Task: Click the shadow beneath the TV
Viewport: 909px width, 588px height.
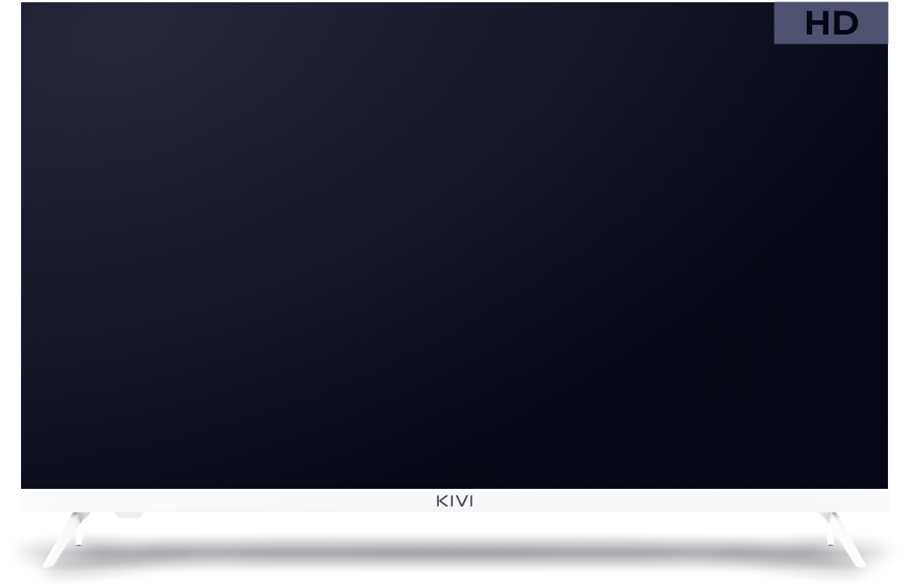Action: (x=454, y=544)
